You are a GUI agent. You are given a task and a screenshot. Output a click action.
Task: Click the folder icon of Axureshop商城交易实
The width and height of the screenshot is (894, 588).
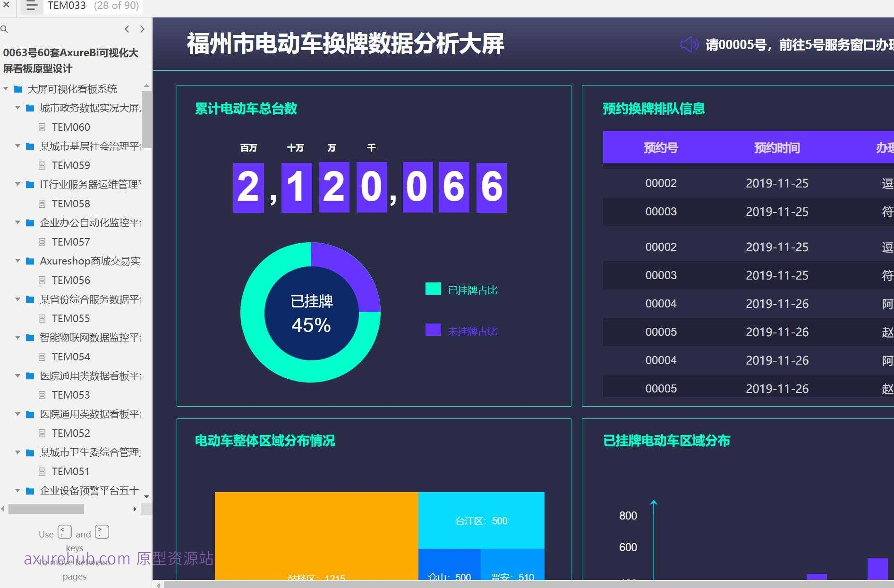[x=30, y=261]
